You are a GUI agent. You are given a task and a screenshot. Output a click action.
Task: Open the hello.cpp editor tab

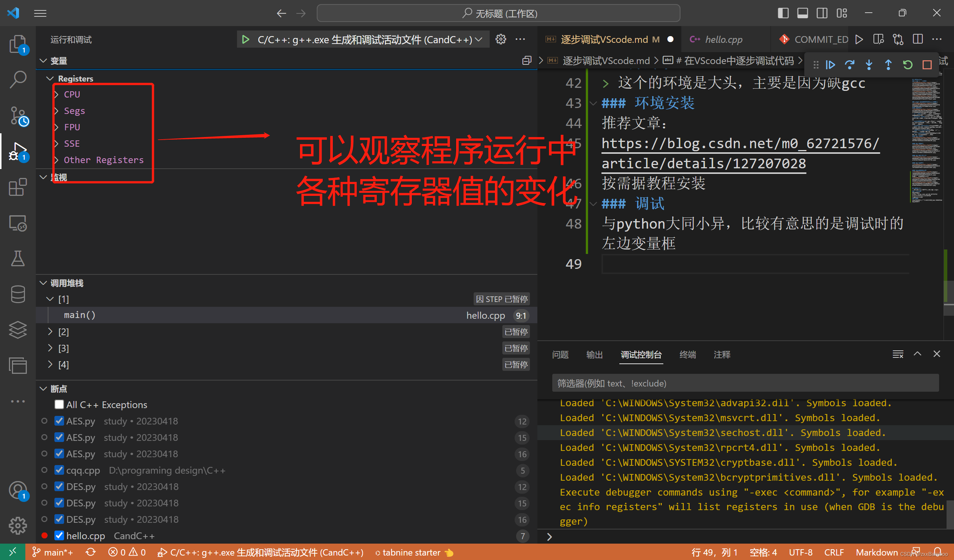723,39
